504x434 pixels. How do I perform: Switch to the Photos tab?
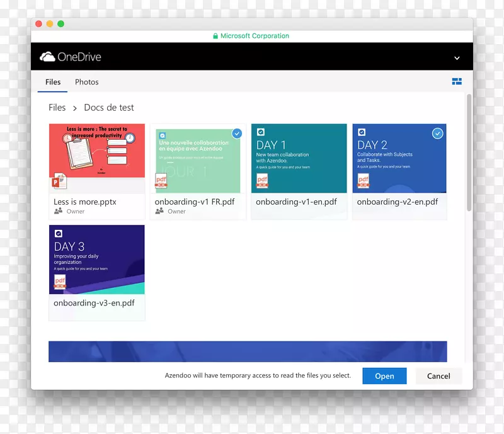87,82
